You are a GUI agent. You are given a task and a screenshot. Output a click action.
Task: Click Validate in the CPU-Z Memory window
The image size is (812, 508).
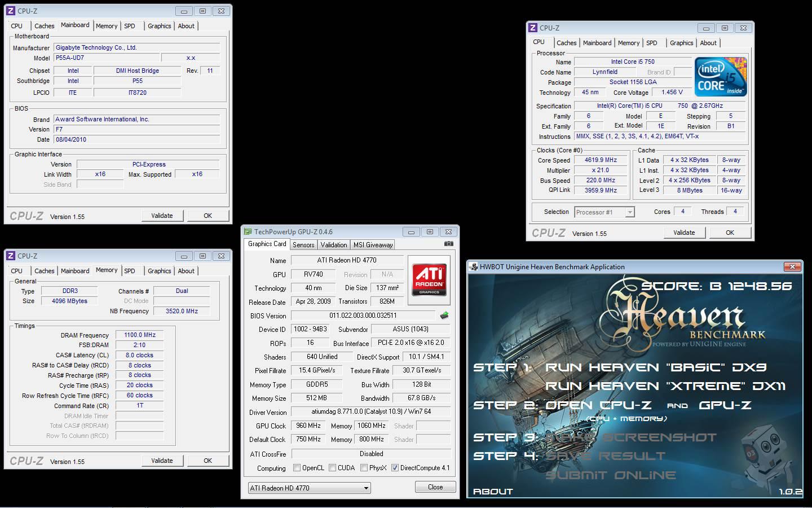(x=162, y=461)
